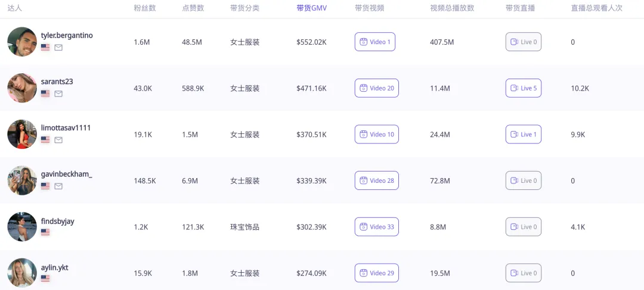Click limottasav1111's profile picture
Image resolution: width=644 pixels, height=290 pixels.
[x=22, y=134]
